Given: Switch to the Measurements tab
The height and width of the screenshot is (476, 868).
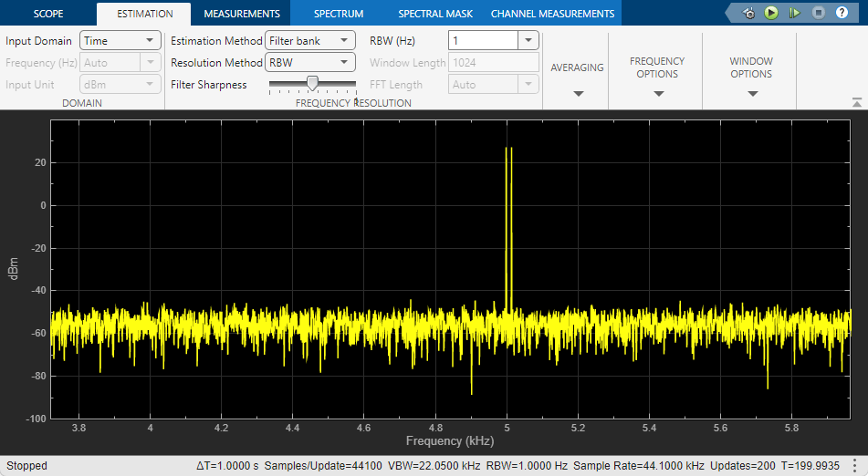Looking at the screenshot, I should click(242, 14).
